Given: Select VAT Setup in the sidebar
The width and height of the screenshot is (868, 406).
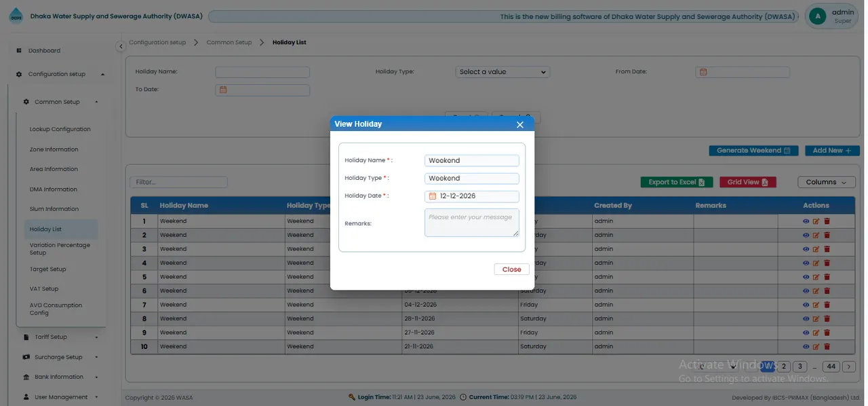Looking at the screenshot, I should (x=44, y=289).
